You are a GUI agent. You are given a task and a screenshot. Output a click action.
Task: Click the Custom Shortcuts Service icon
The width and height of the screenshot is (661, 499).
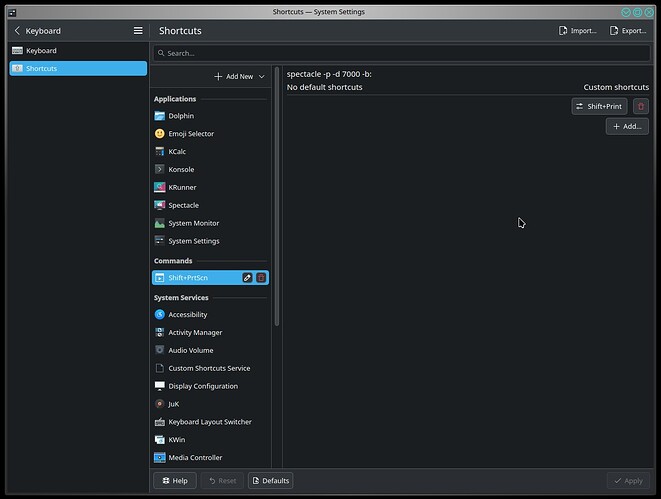pyautogui.click(x=159, y=368)
